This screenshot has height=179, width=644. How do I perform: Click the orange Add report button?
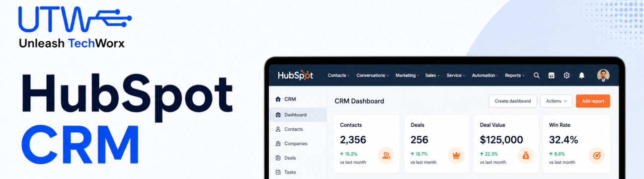click(x=593, y=101)
